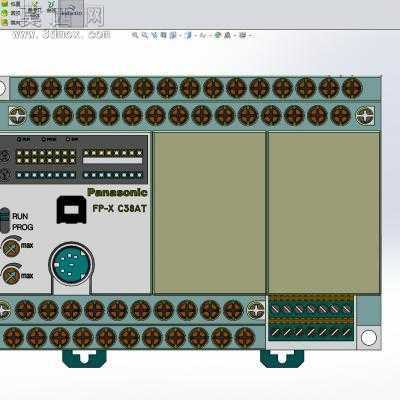Screen dimensions: 400x400
Task: Select the RUN/PROG mode switch
Action: point(5,220)
